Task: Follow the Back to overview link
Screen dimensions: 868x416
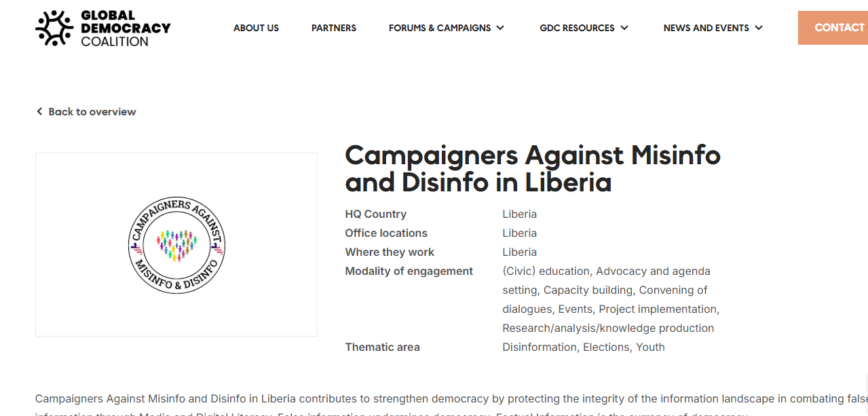Action: (92, 112)
